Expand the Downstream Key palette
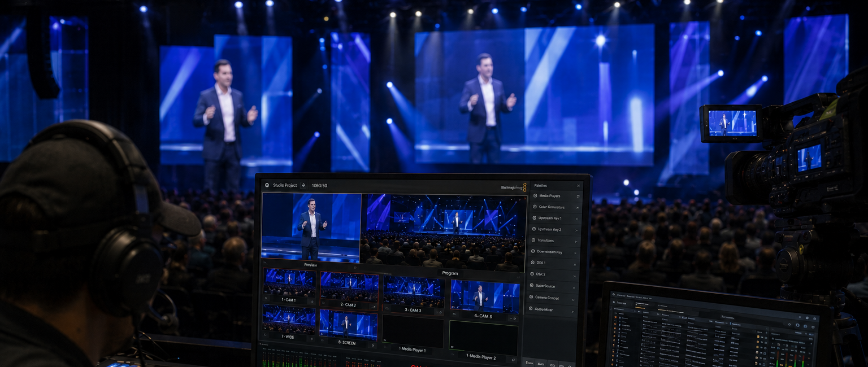Screen dimensions: 868x367 (575, 252)
